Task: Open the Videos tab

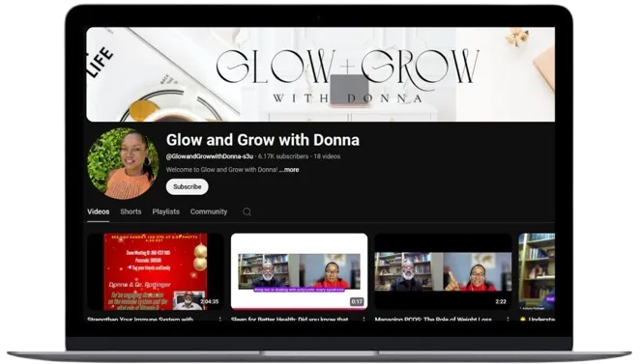Action: coord(98,211)
